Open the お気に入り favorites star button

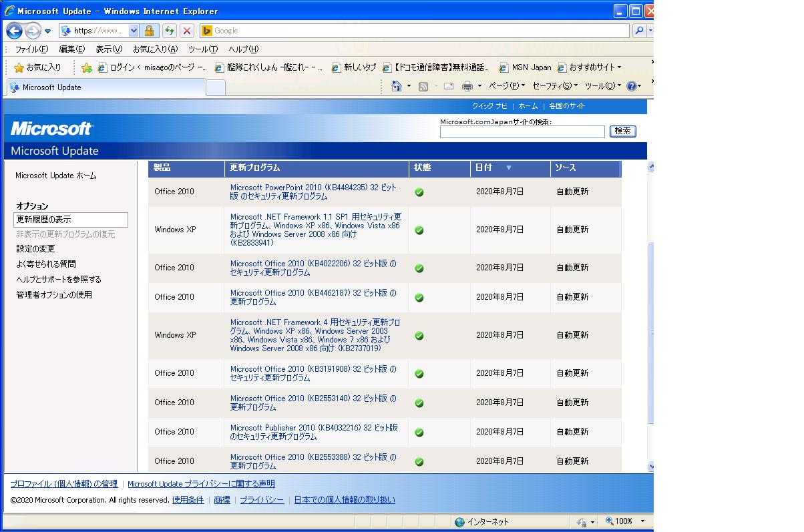pyautogui.click(x=37, y=67)
